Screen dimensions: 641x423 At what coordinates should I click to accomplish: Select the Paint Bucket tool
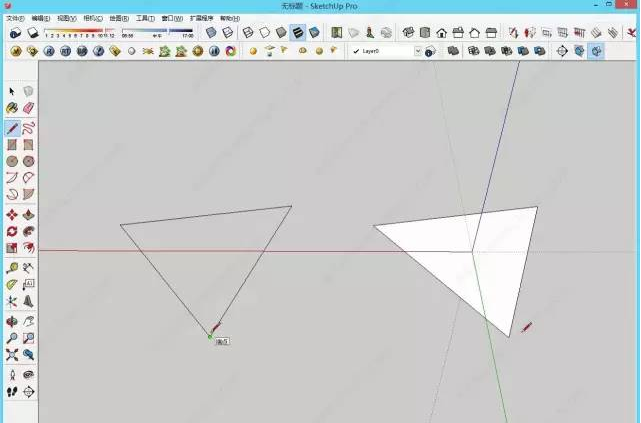[x=12, y=108]
